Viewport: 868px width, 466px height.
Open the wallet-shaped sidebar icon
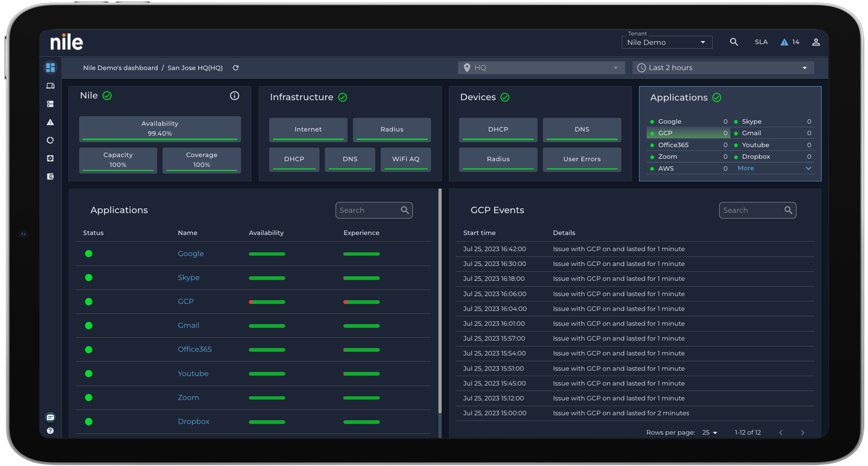pyautogui.click(x=50, y=176)
